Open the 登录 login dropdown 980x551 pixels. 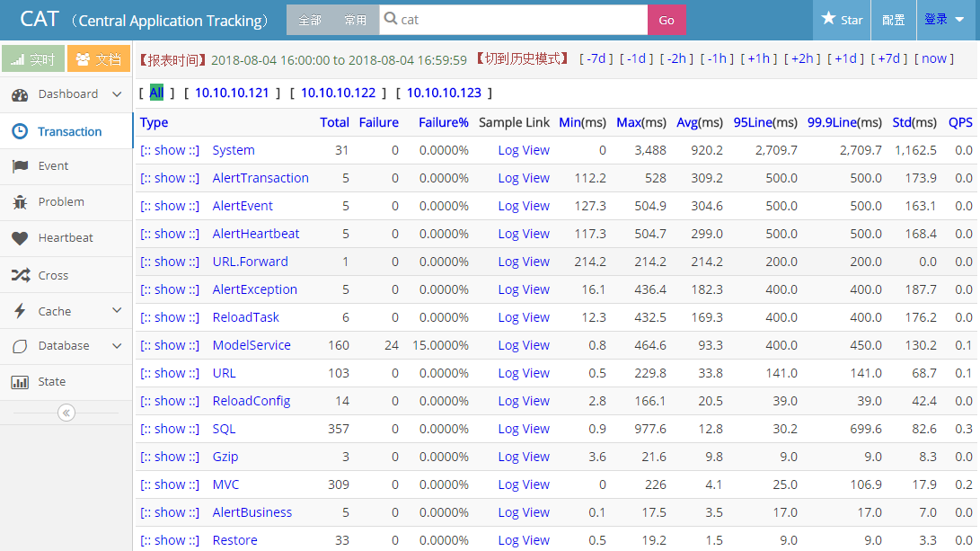coord(944,20)
